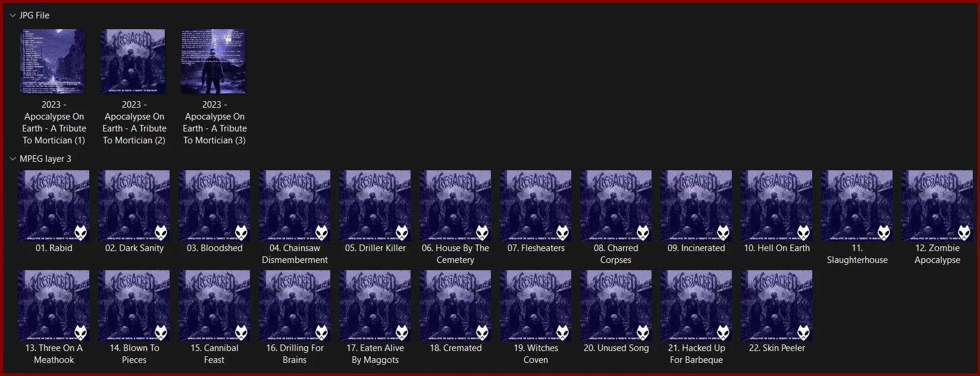Choose the 10. Hell On Earth track icon

coord(777,206)
